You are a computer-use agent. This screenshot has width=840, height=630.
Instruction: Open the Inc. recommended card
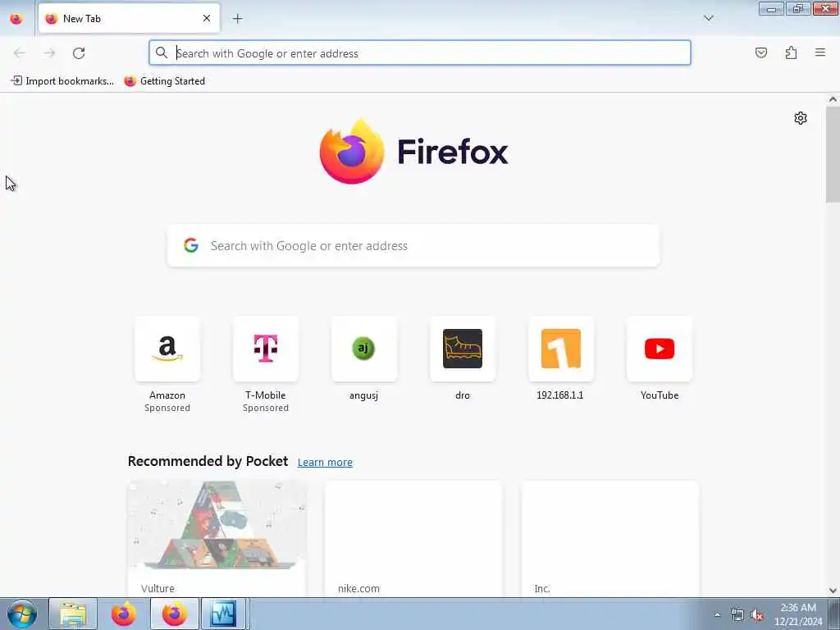tap(609, 538)
